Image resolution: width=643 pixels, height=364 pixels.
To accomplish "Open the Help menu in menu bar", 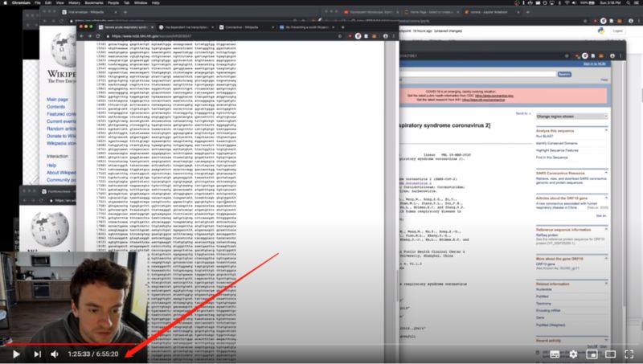I will pos(156,3).
